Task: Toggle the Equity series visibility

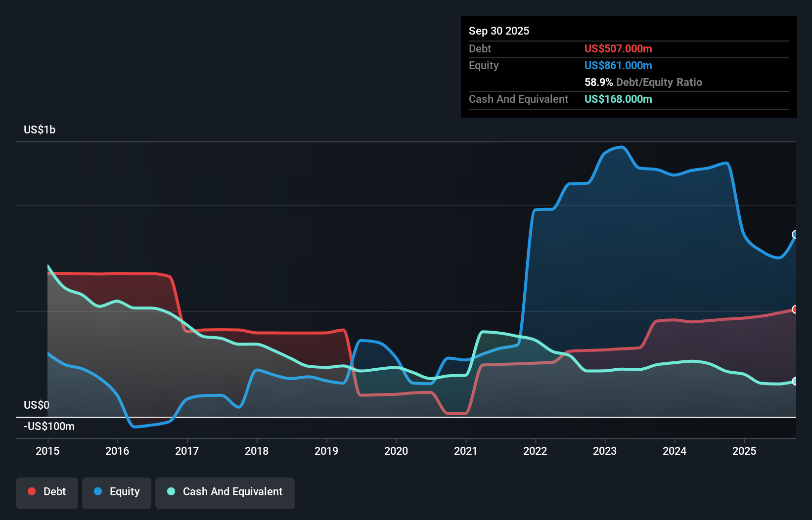Action: click(x=116, y=491)
